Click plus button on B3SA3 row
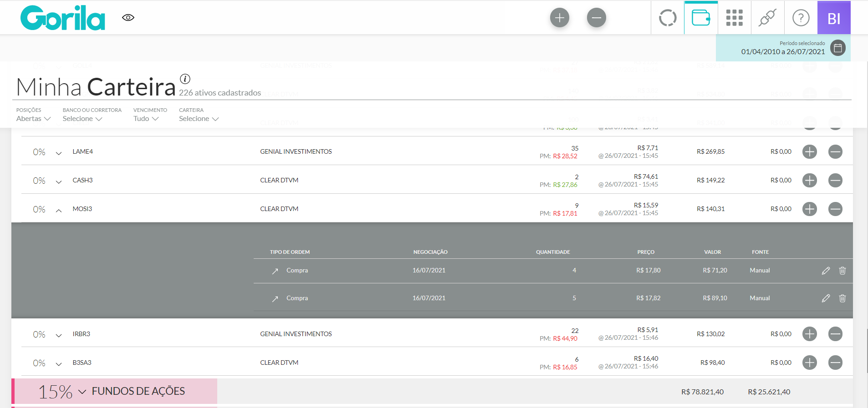This screenshot has width=868, height=408. (809, 363)
